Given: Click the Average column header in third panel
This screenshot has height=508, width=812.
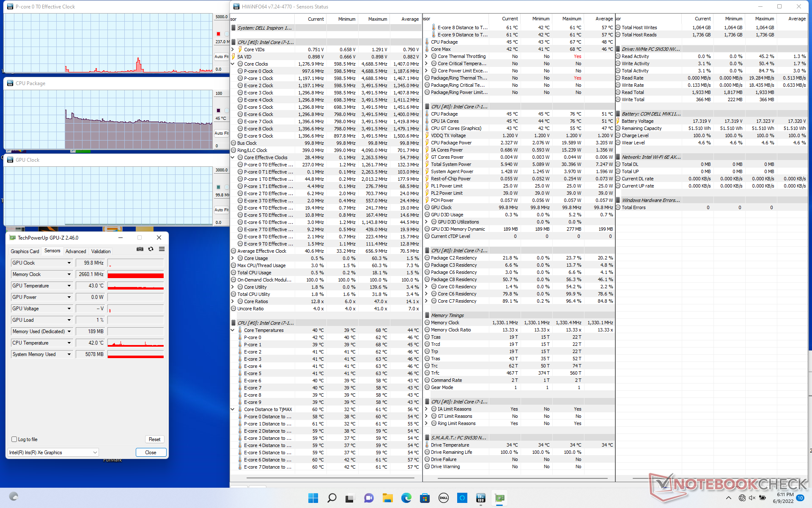Looking at the screenshot, I should point(797,19).
